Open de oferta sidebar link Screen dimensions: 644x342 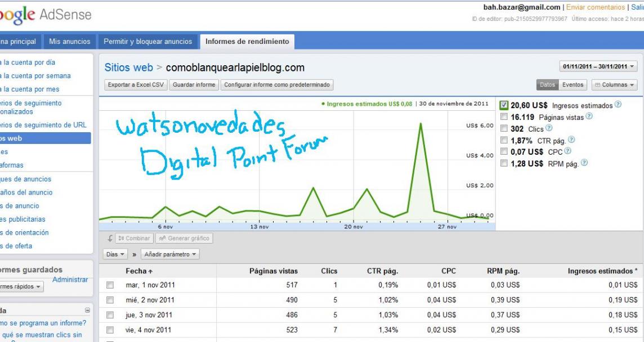[x=16, y=246]
